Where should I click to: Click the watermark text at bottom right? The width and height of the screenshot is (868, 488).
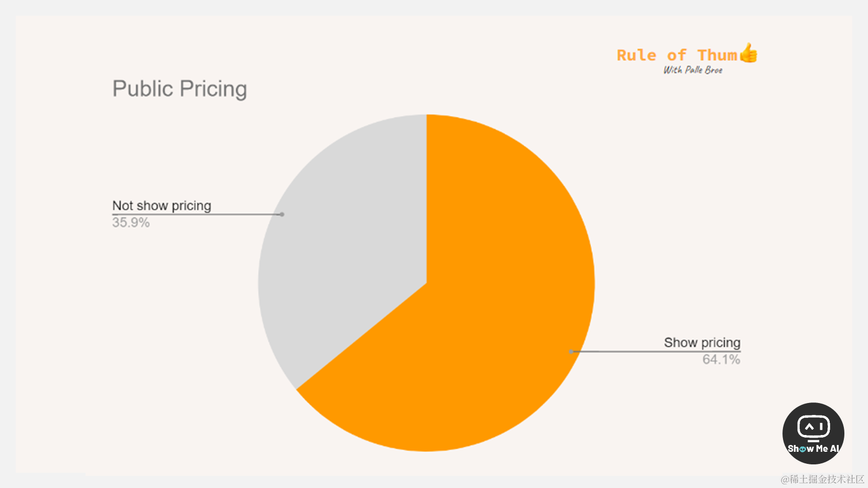click(x=822, y=479)
